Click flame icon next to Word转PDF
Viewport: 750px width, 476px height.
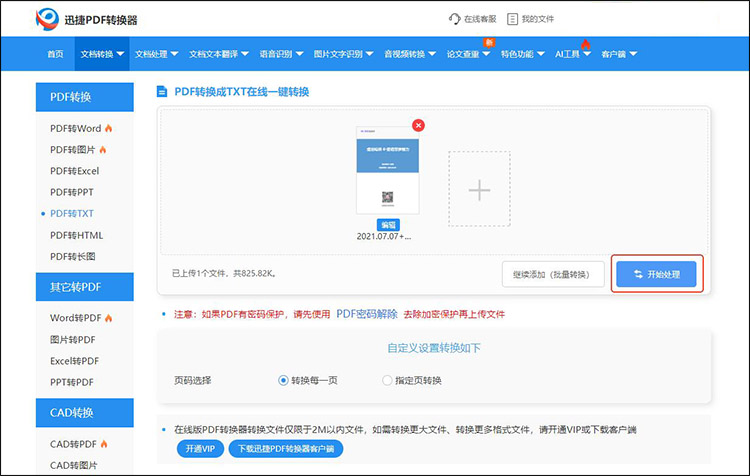[x=109, y=318]
